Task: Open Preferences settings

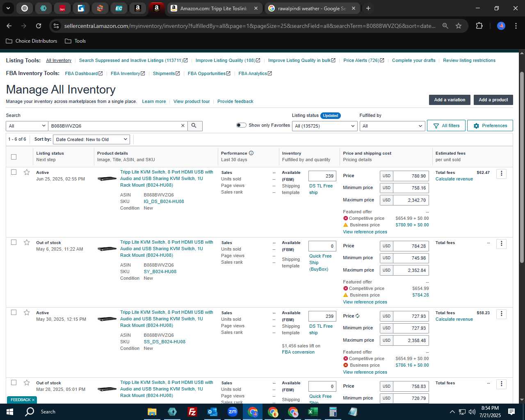Action: tap(490, 126)
